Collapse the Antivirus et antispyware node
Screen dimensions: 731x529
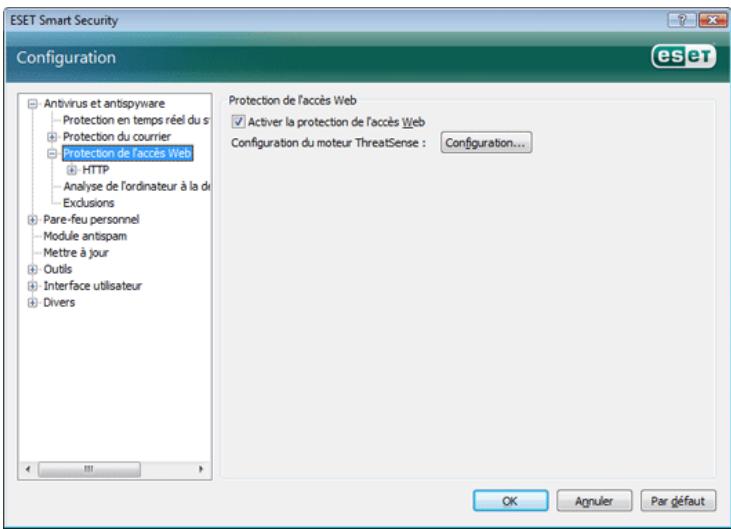(x=32, y=103)
